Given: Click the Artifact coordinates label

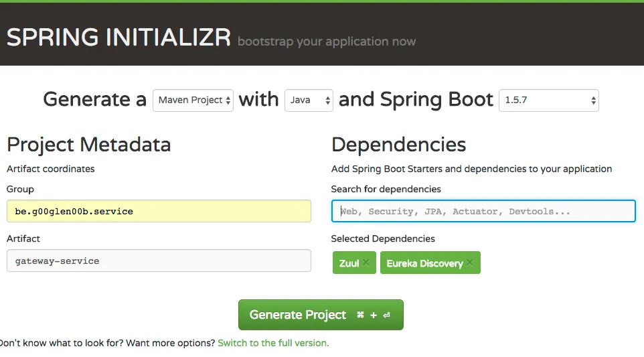Looking at the screenshot, I should click(50, 169).
